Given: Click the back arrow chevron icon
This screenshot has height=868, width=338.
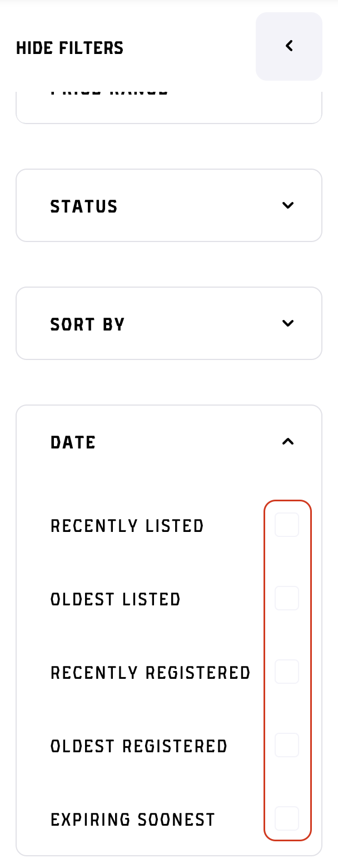Looking at the screenshot, I should pyautogui.click(x=289, y=46).
